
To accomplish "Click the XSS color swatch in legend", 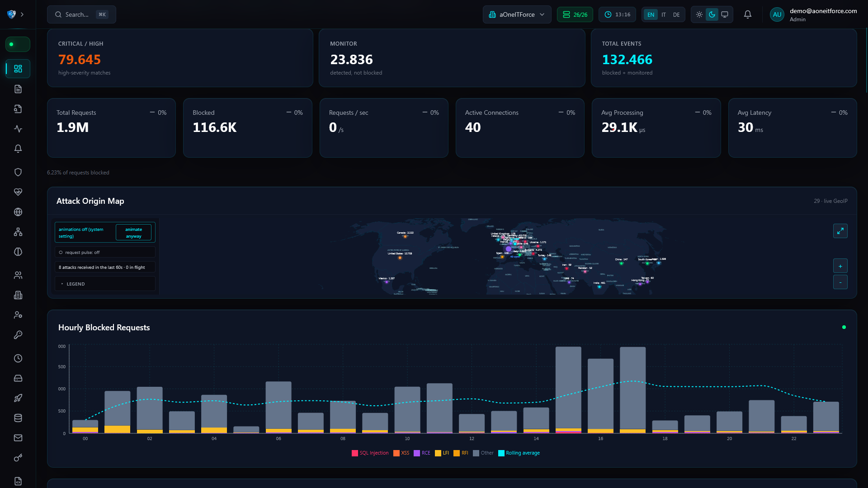I will point(396,453).
